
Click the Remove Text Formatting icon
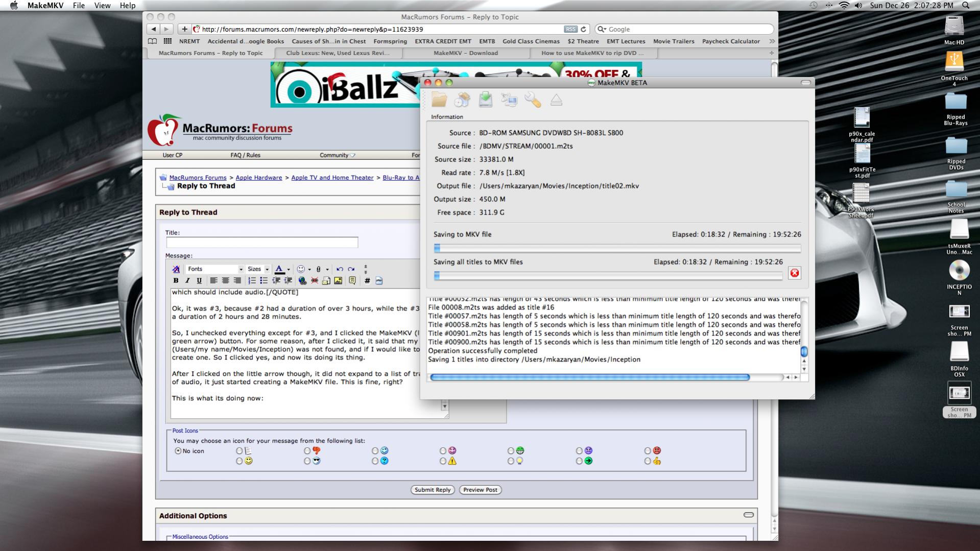pos(176,269)
